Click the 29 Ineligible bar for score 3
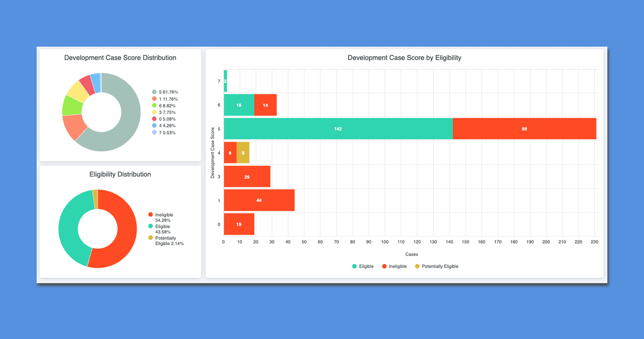Viewport: 644px width, 339px height. tap(247, 177)
